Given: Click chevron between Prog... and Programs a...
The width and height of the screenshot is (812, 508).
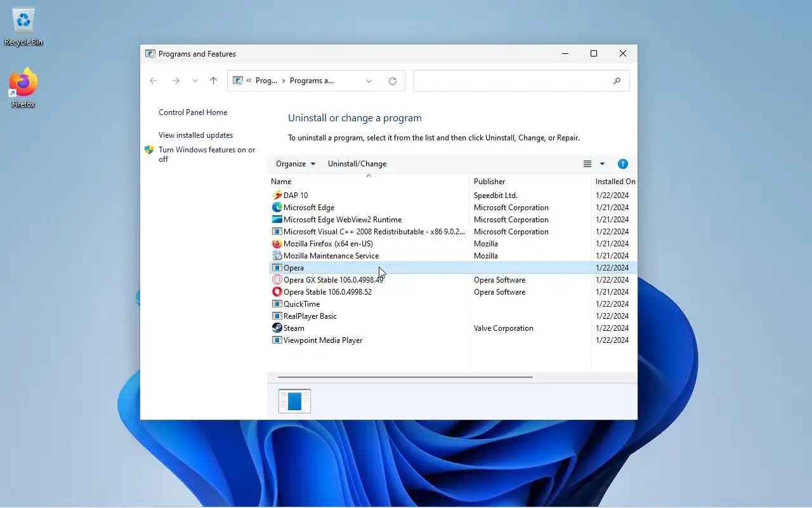Looking at the screenshot, I should click(x=284, y=81).
